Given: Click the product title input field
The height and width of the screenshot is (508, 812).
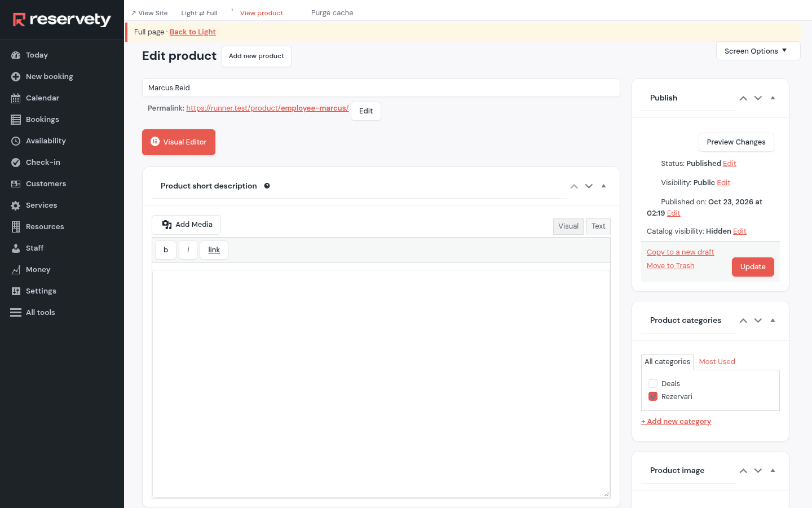Looking at the screenshot, I should (381, 88).
